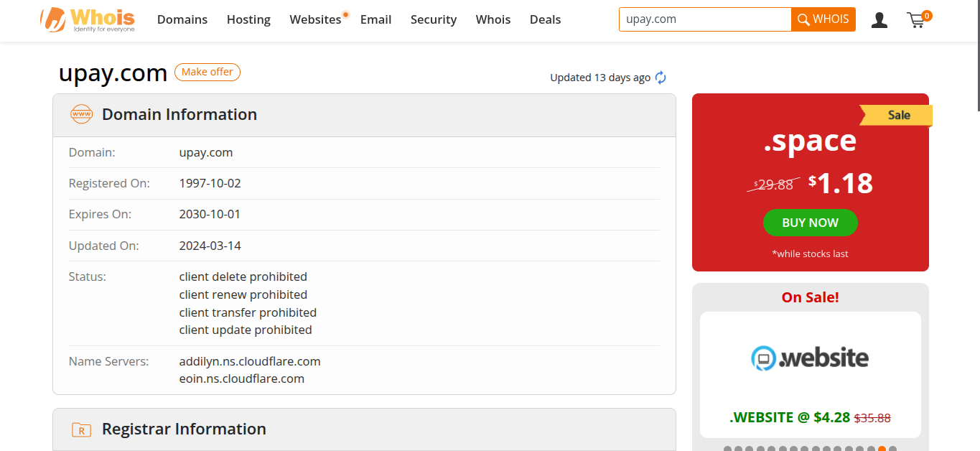
Task: Open the Websites menu
Action: point(316,19)
